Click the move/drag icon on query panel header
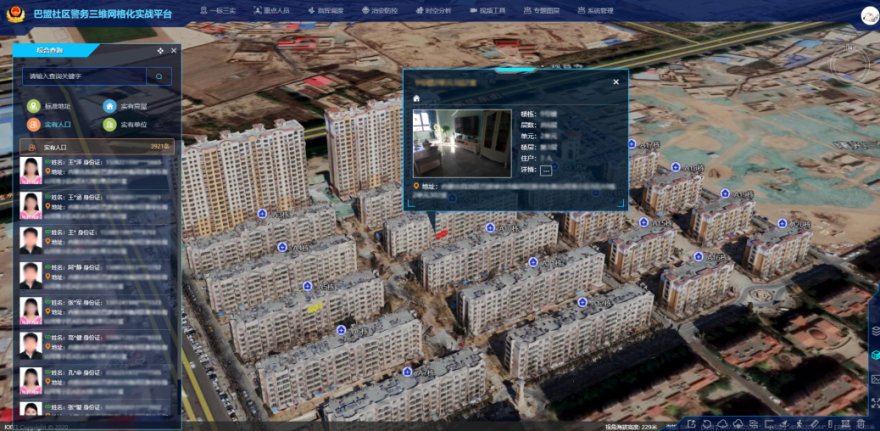 (x=160, y=50)
